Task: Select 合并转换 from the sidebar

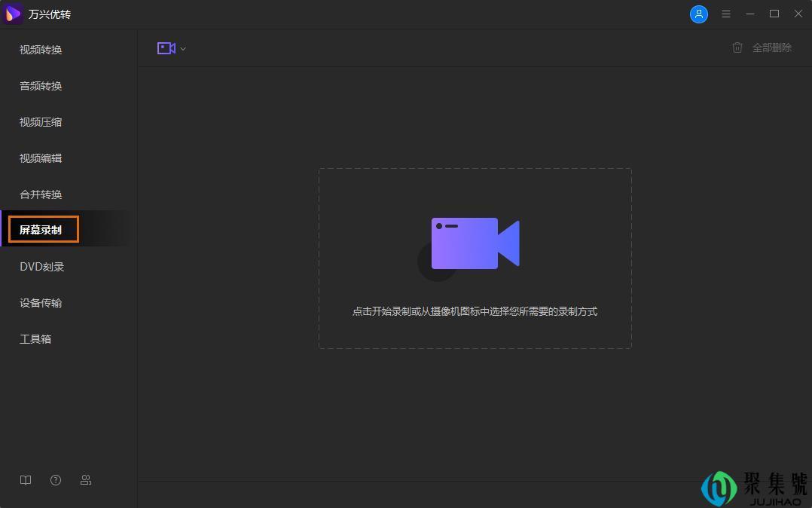Action: pos(40,194)
